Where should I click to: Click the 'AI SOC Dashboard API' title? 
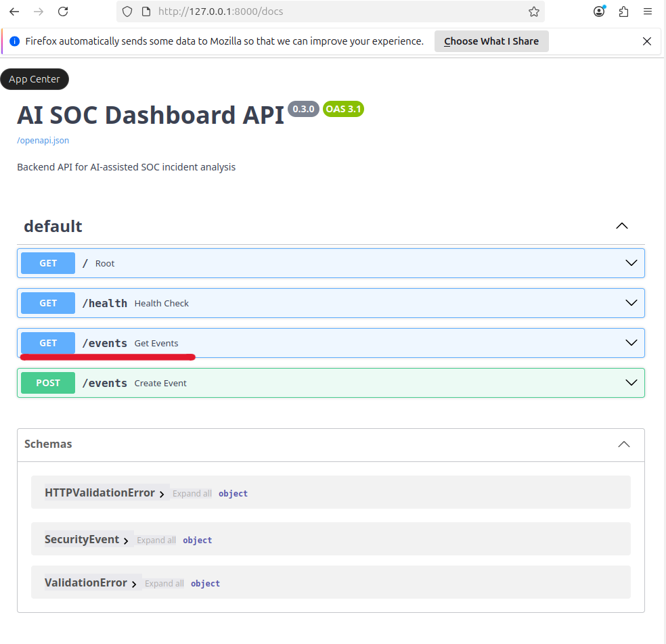coord(150,115)
